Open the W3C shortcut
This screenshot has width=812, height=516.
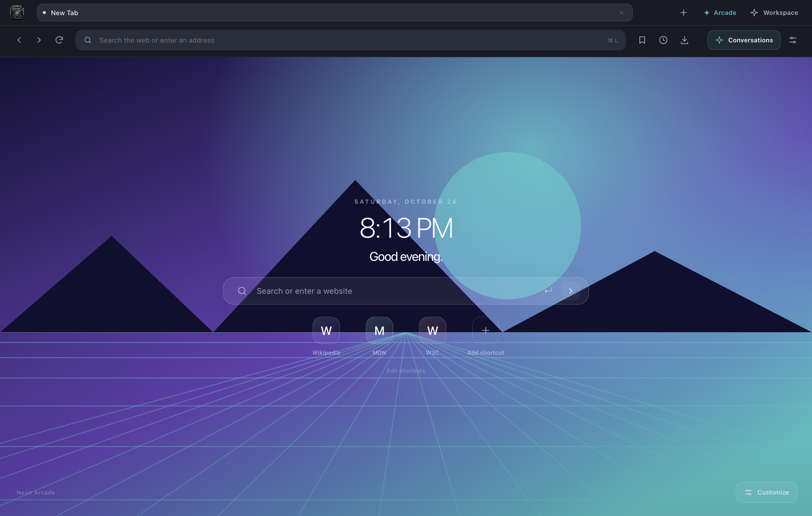pos(433,331)
